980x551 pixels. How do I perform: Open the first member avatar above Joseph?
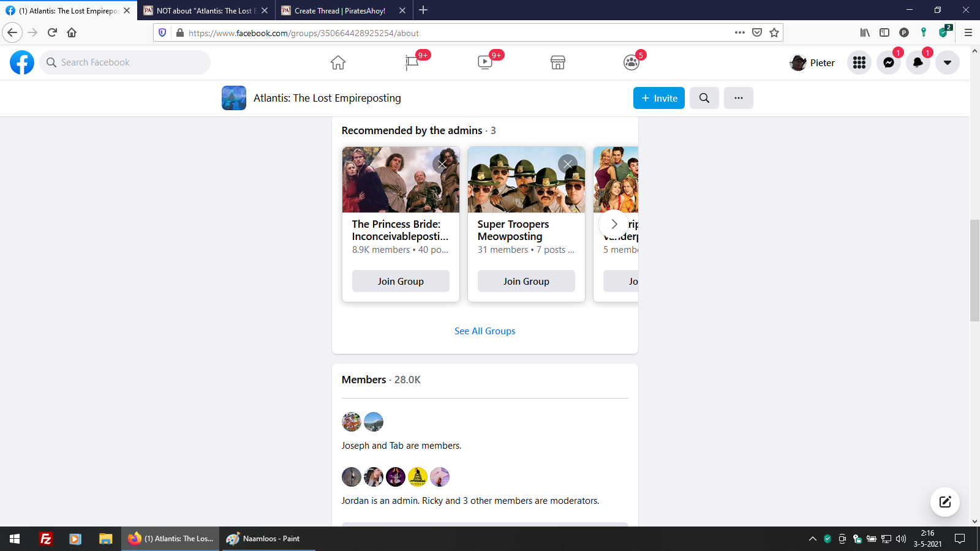[352, 422]
